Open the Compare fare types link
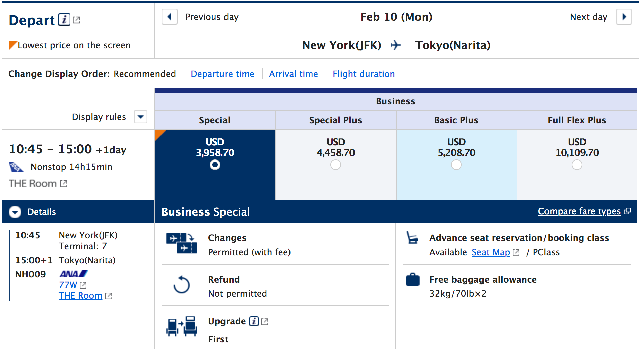The image size is (644, 349). coord(579,211)
